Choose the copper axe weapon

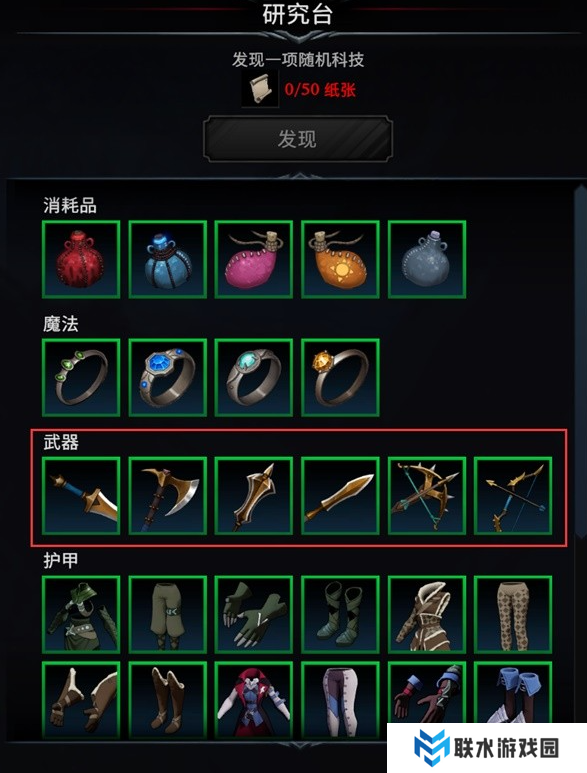pyautogui.click(x=168, y=496)
